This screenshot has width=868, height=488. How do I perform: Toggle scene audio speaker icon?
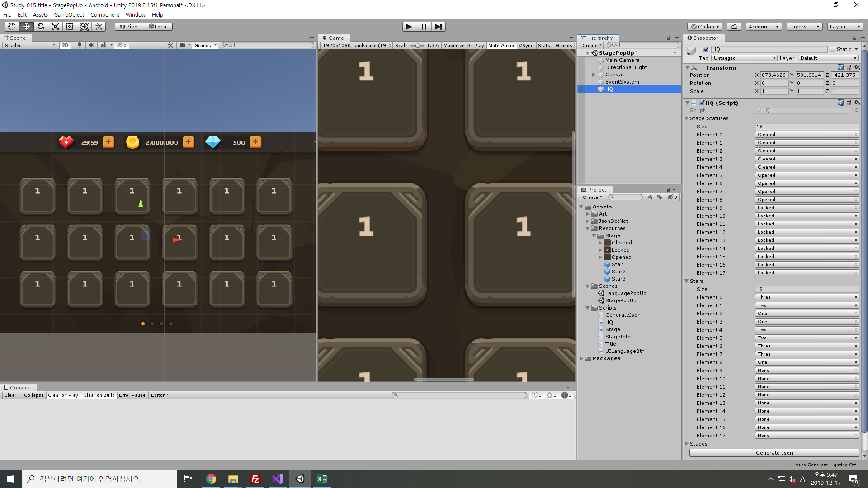click(91, 45)
